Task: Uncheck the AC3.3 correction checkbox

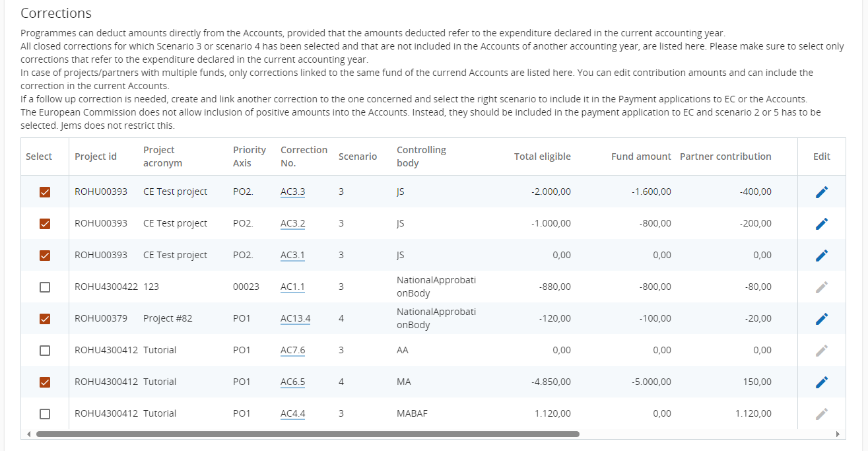Action: (45, 192)
